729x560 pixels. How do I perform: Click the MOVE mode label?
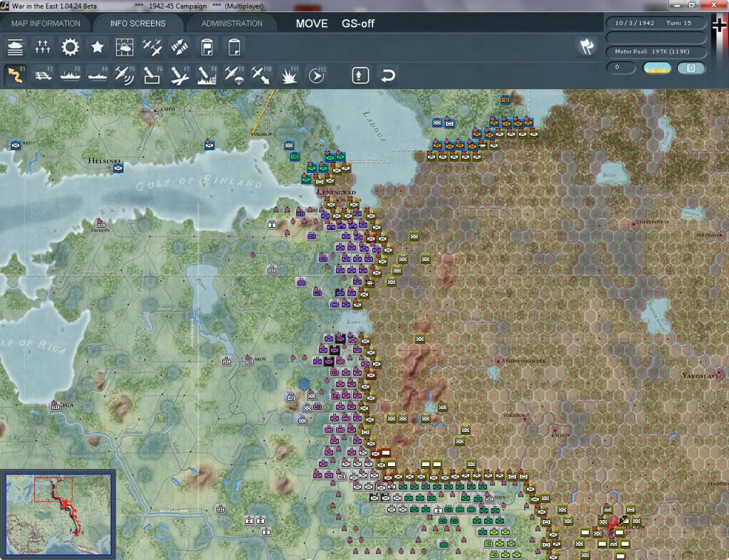tap(312, 23)
